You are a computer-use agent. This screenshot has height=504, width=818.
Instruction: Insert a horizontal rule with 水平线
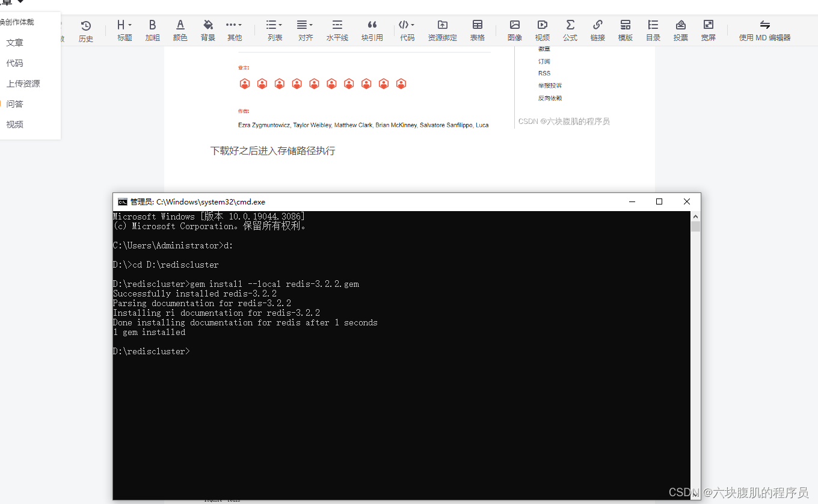pos(337,29)
